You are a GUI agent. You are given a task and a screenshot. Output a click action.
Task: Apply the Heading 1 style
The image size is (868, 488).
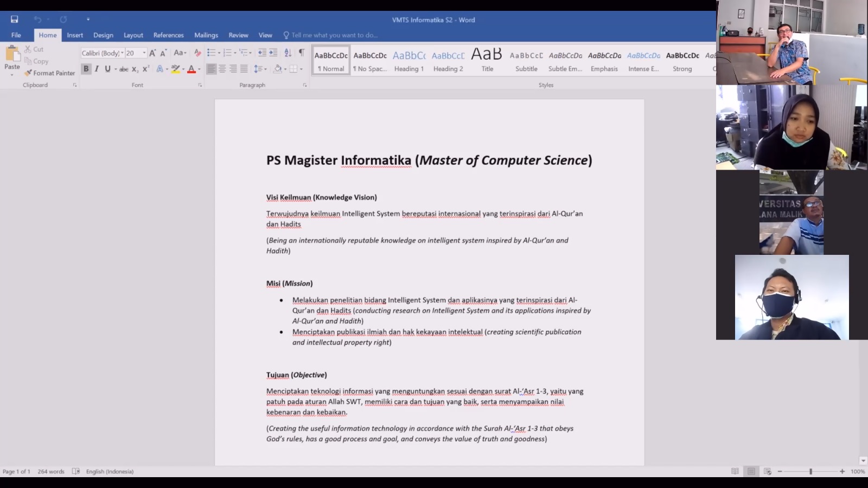409,61
